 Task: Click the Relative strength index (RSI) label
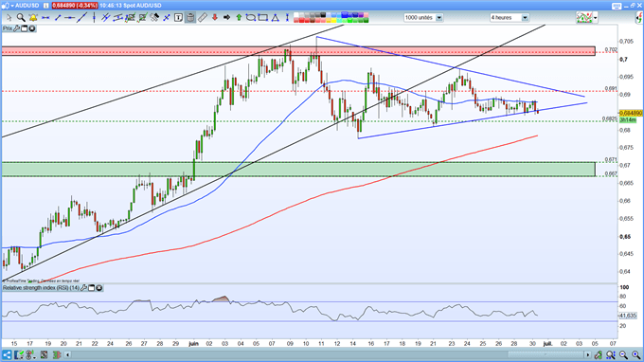(x=41, y=288)
